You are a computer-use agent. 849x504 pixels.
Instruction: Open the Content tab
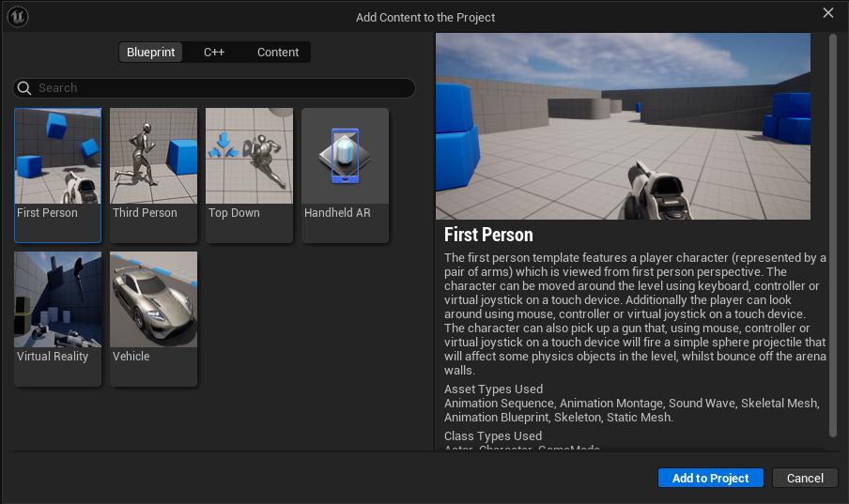(x=278, y=52)
